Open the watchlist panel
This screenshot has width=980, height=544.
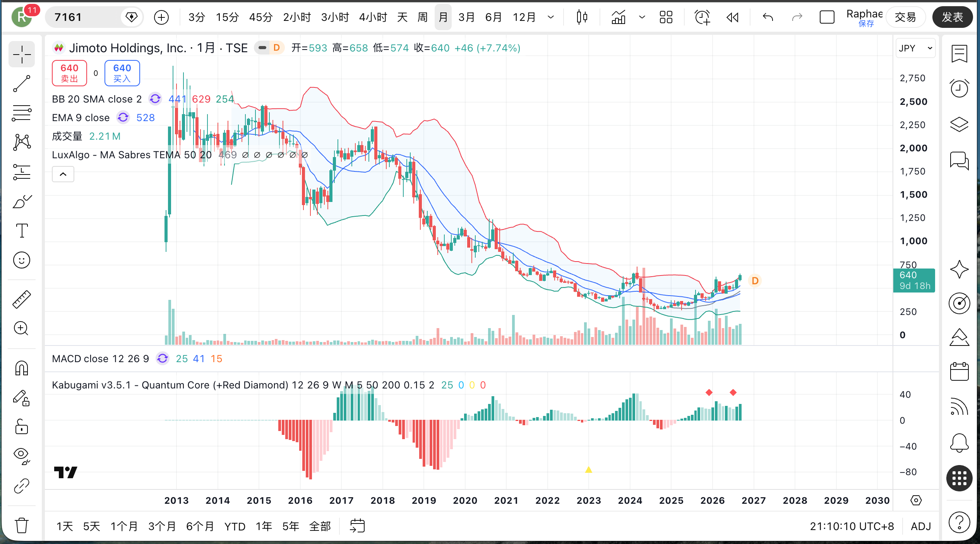point(959,54)
